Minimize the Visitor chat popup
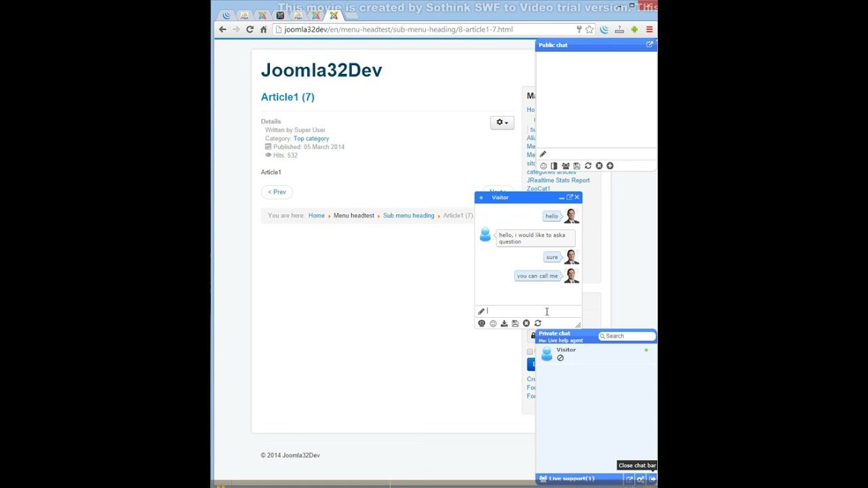Screen dimensions: 868x488 (x=561, y=197)
